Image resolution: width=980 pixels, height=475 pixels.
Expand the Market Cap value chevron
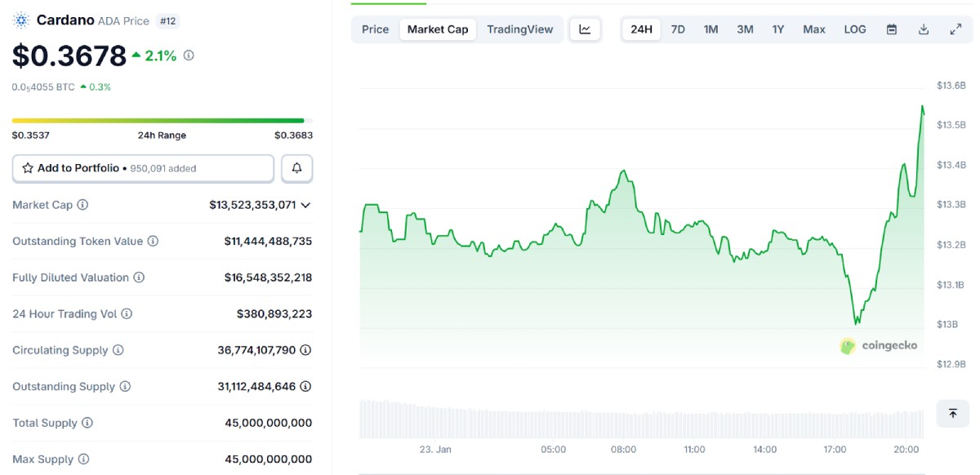coord(305,205)
